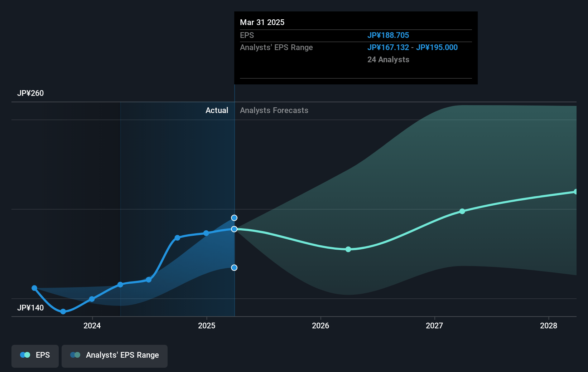Select the 2027 forecast EPS point

(x=462, y=211)
